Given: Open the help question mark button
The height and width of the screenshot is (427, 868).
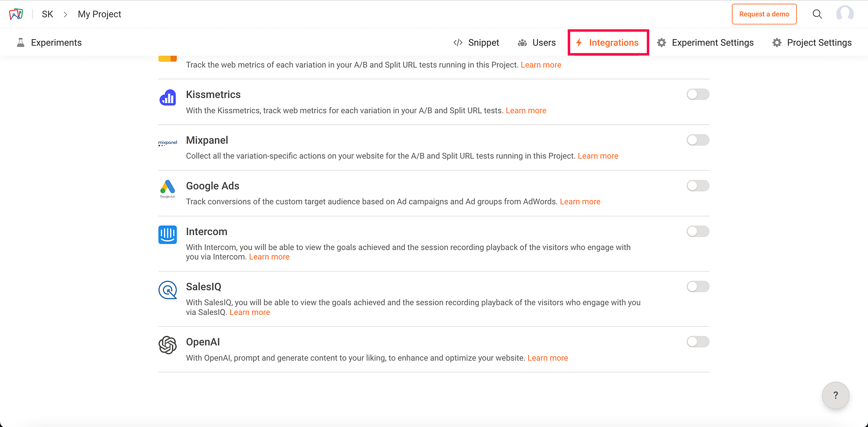Looking at the screenshot, I should pyautogui.click(x=835, y=395).
